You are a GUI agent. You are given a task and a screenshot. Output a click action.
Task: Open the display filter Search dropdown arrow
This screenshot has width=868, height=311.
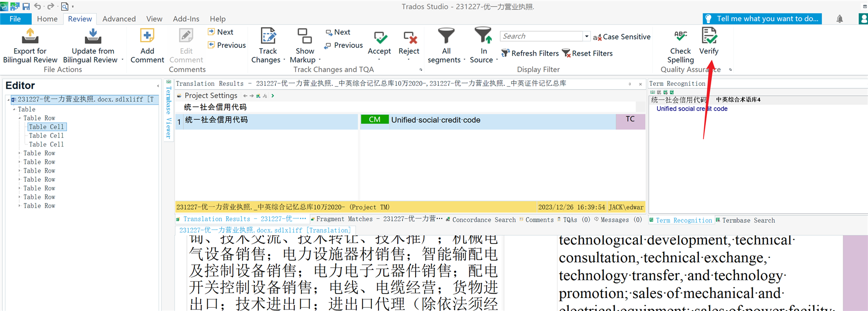pyautogui.click(x=586, y=36)
